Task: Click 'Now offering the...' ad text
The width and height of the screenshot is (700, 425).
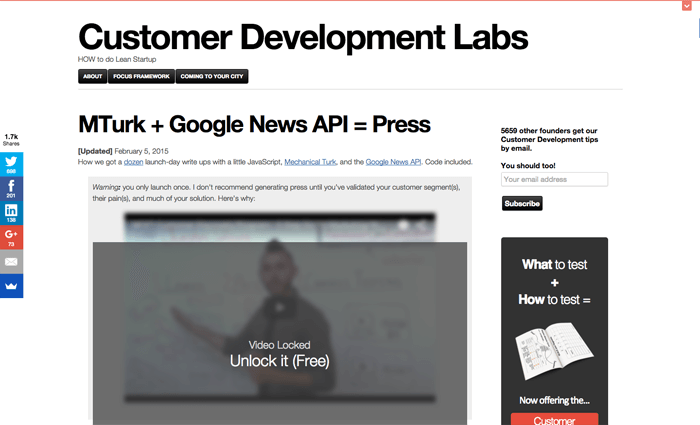Action: (554, 400)
